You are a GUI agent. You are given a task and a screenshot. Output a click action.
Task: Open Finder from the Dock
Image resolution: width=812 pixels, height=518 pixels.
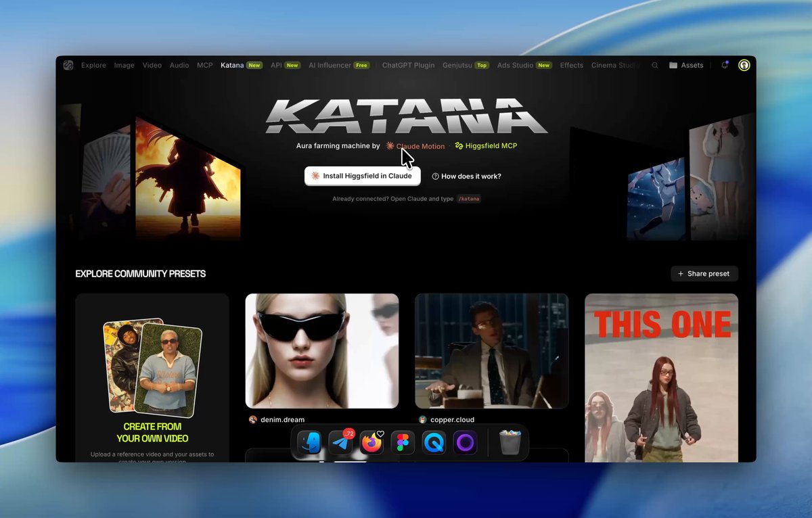(309, 444)
